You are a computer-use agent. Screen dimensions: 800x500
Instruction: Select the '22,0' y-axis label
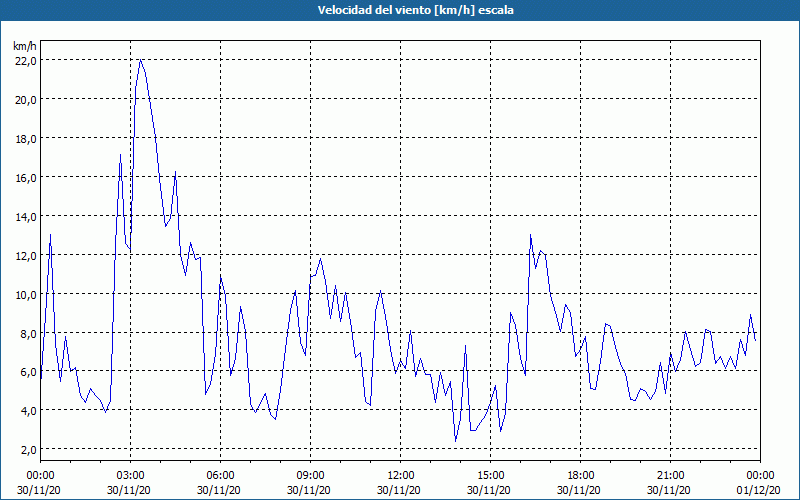click(x=27, y=61)
